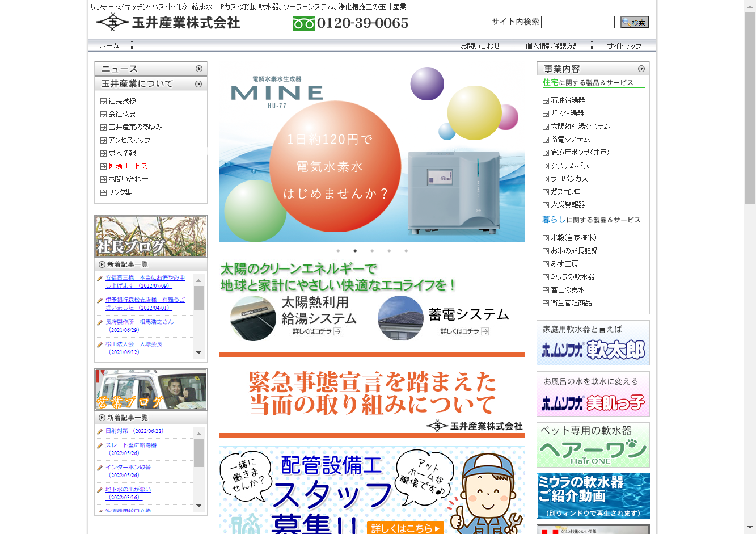Open the サイトマップ navigation item
This screenshot has width=756, height=534.
click(x=624, y=46)
